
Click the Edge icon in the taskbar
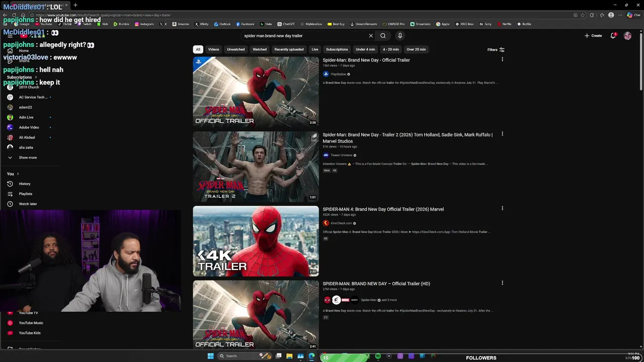coord(311,356)
